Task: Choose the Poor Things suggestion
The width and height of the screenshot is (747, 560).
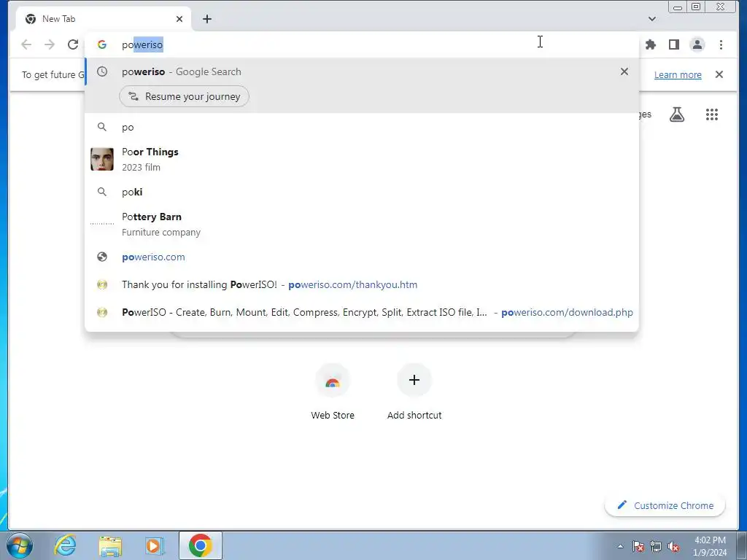Action: pyautogui.click(x=362, y=159)
